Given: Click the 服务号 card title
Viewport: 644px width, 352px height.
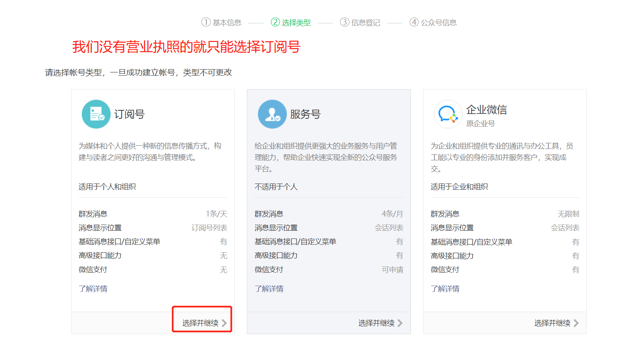Looking at the screenshot, I should (x=306, y=114).
